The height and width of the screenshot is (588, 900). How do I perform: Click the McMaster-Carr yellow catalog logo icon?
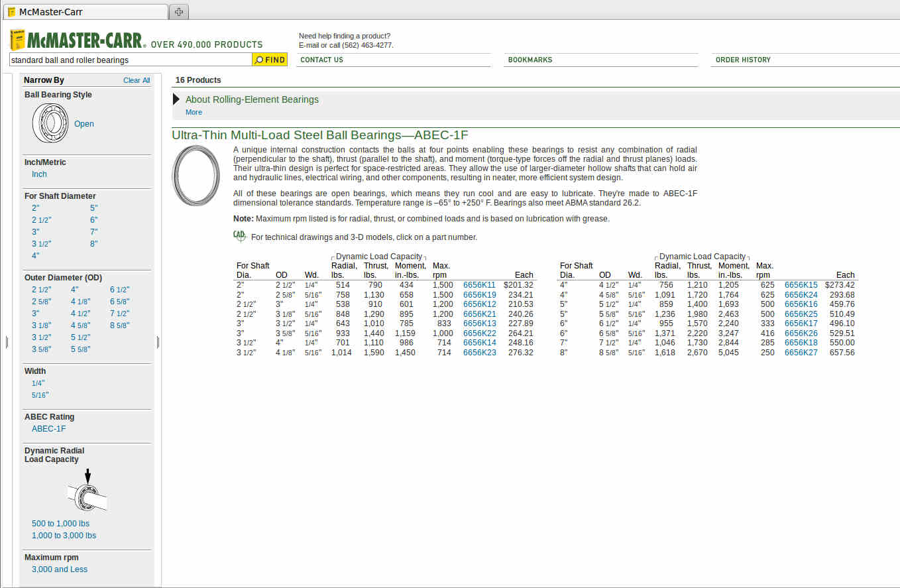tap(18, 40)
